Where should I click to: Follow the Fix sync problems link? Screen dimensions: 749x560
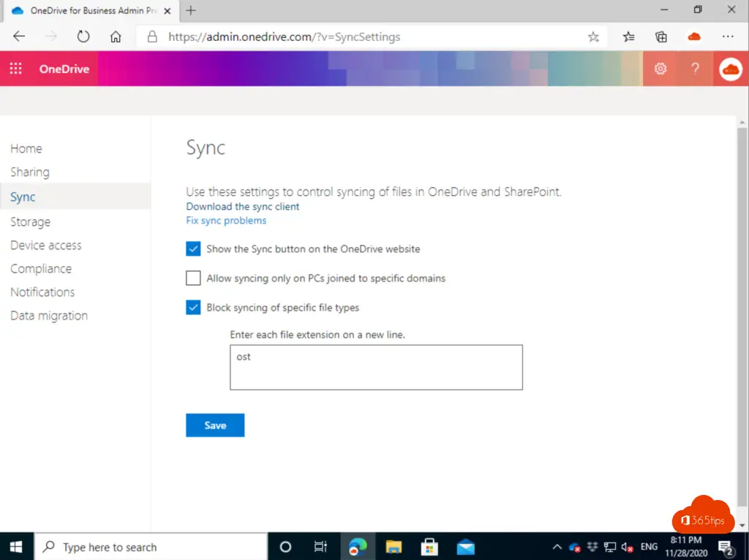click(226, 221)
